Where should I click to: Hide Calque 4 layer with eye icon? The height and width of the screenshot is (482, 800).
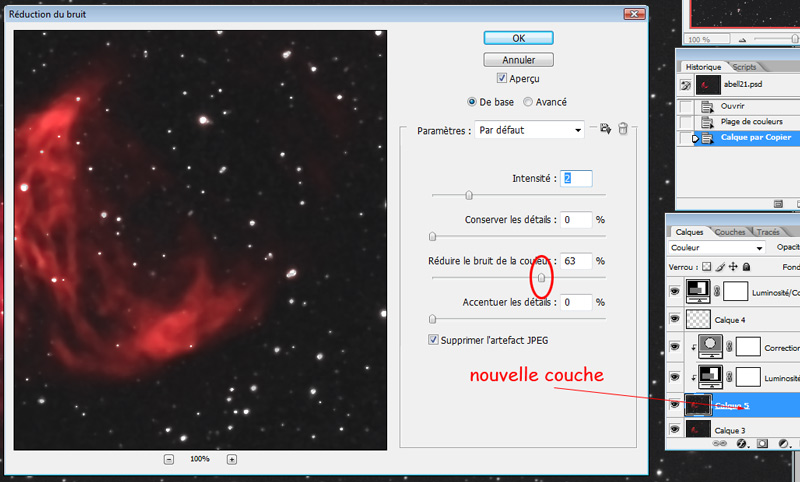tap(675, 319)
